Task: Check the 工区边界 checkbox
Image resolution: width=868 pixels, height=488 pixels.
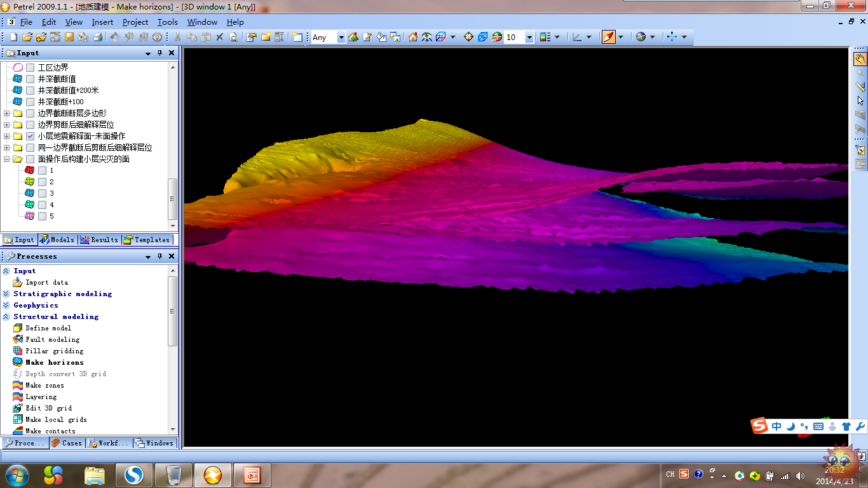Action: (x=30, y=67)
